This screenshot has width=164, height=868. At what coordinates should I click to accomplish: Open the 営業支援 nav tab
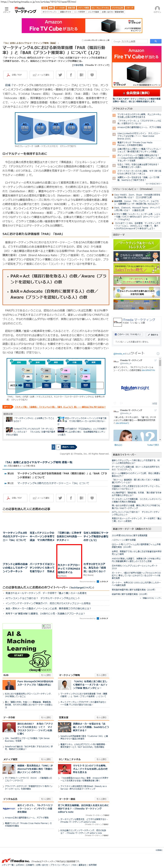click(x=71, y=8)
